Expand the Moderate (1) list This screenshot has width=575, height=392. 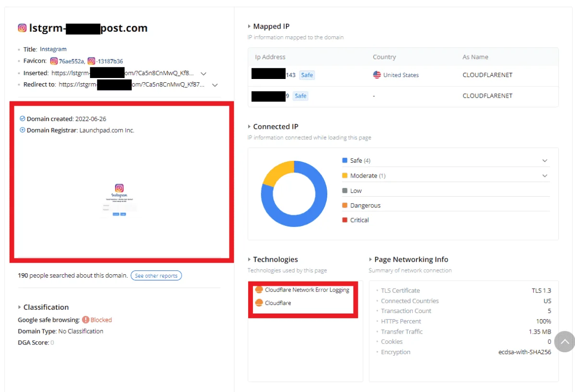[x=544, y=176]
